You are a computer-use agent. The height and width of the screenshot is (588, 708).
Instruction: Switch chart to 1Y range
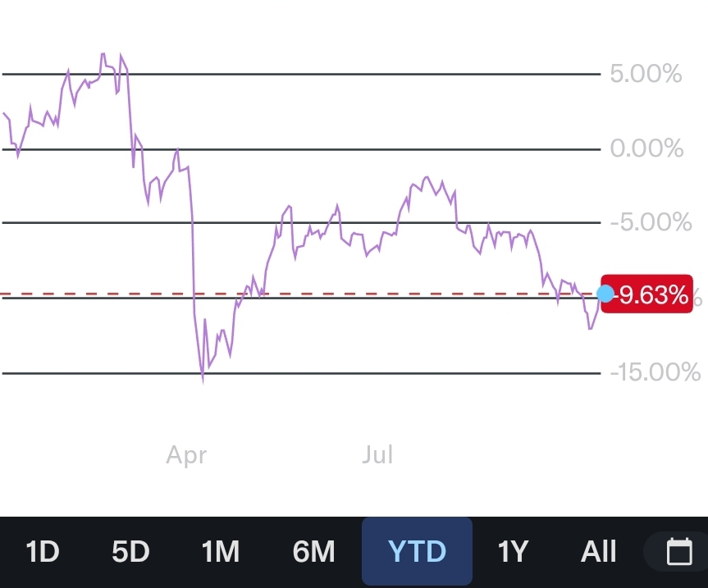(513, 552)
